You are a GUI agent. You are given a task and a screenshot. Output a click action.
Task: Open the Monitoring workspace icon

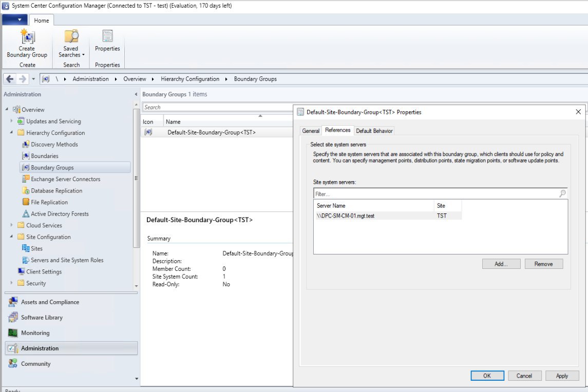coord(13,333)
